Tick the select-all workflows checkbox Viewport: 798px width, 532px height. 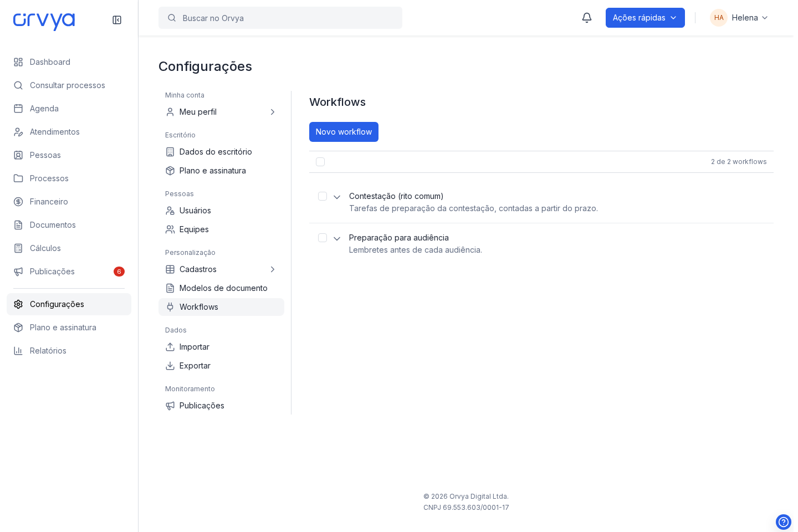tap(320, 162)
